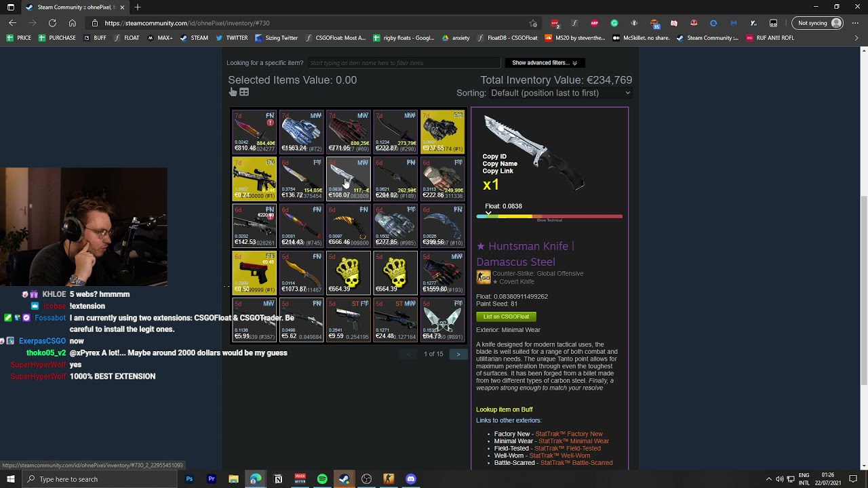The height and width of the screenshot is (488, 868).
Task: Open Windows Start menu
Action: (11, 479)
